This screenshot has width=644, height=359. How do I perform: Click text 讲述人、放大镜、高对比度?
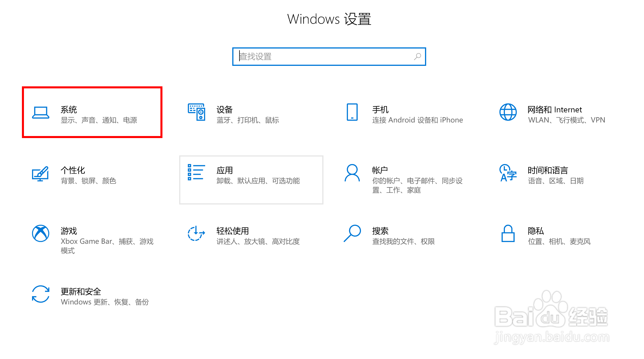[x=258, y=241]
